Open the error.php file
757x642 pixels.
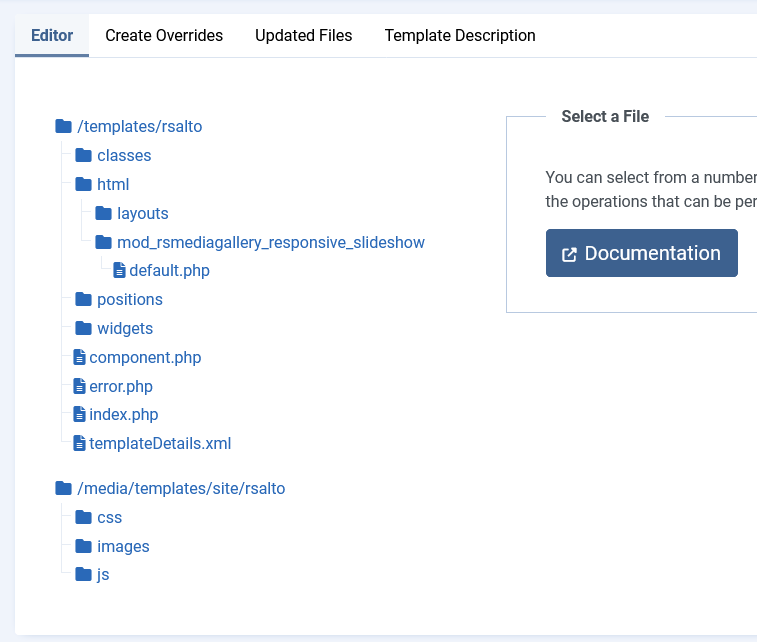(x=121, y=387)
